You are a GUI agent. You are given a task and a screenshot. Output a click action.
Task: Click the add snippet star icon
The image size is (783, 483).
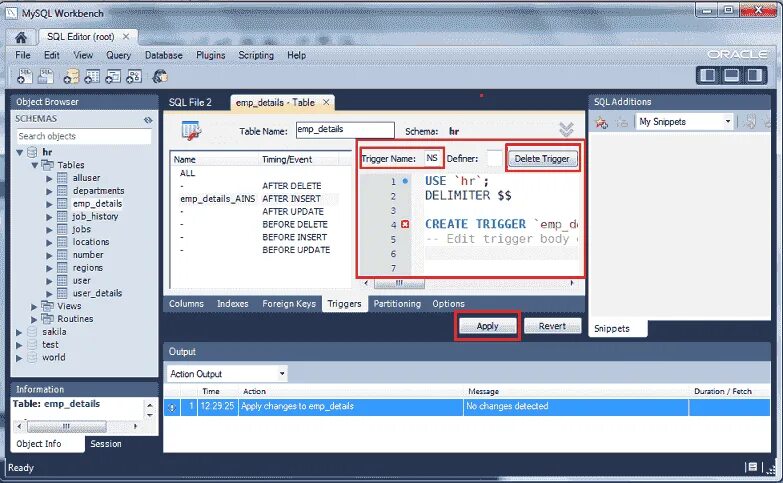(602, 121)
